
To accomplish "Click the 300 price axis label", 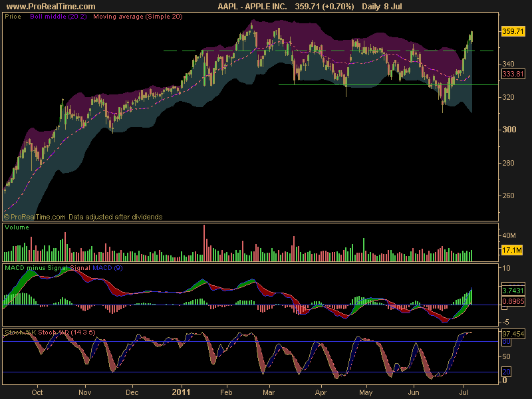I will click(x=509, y=130).
